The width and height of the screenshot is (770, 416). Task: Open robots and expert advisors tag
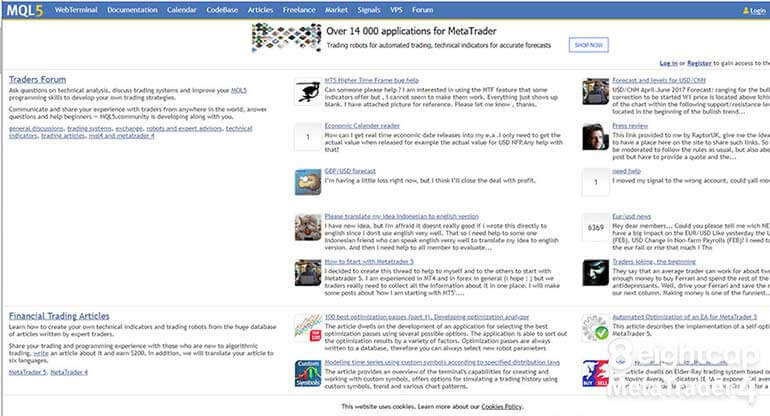(x=184, y=128)
